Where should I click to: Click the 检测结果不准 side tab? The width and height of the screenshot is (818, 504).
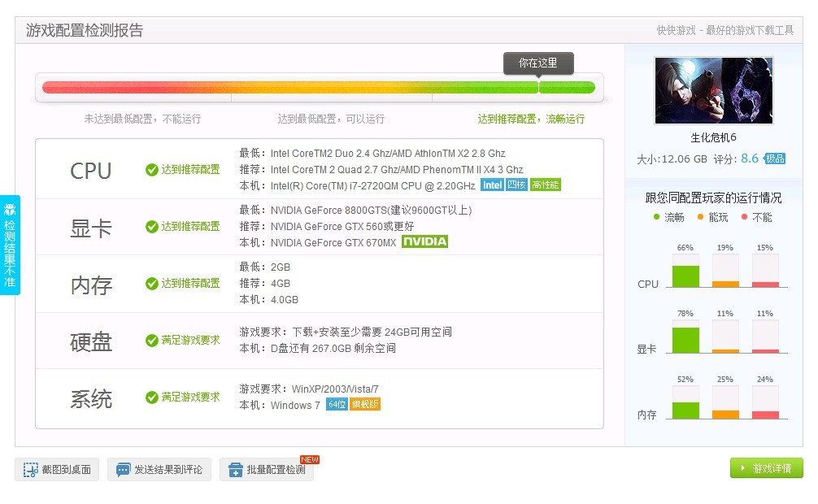10,245
